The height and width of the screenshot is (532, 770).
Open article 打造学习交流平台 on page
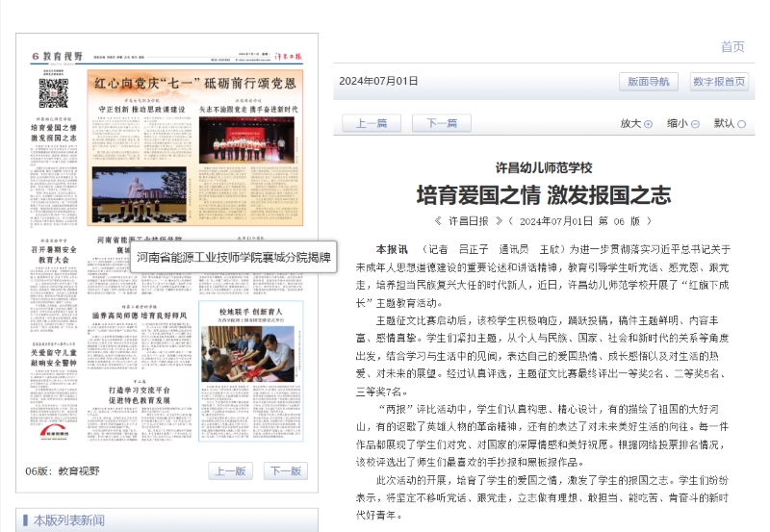(140, 392)
